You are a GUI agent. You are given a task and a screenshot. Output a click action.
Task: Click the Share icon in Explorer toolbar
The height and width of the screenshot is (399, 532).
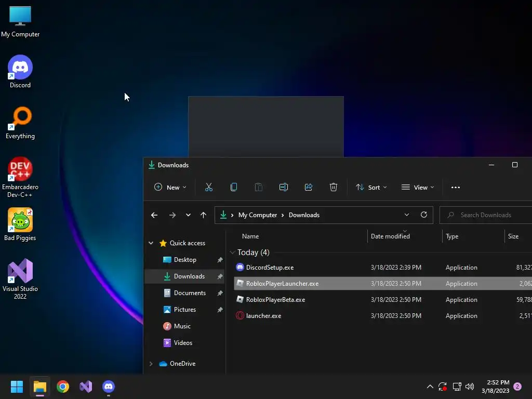click(x=309, y=187)
